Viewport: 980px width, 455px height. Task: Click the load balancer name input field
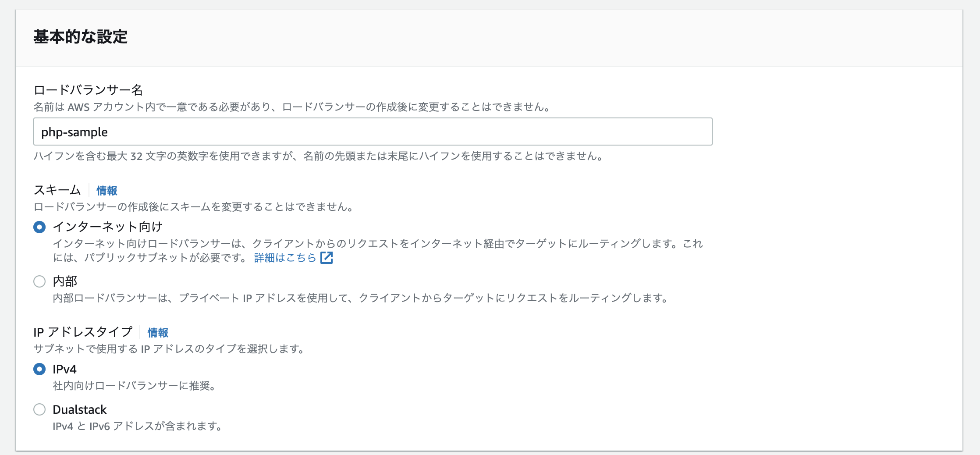point(373,132)
